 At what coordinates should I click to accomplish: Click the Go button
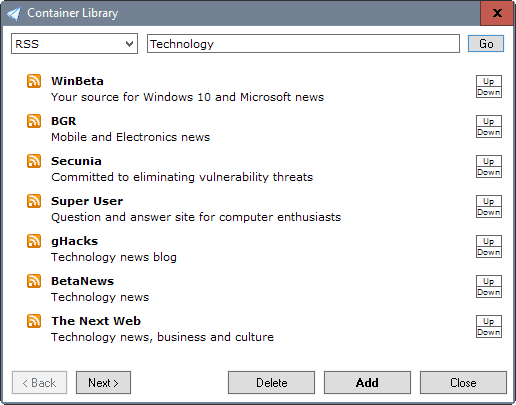click(486, 44)
